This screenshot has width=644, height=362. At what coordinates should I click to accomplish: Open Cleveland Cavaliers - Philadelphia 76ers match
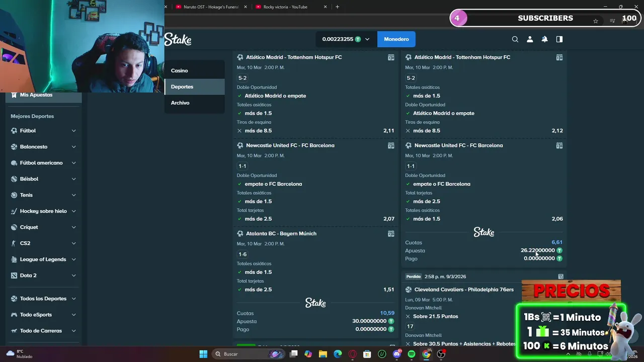click(x=464, y=290)
